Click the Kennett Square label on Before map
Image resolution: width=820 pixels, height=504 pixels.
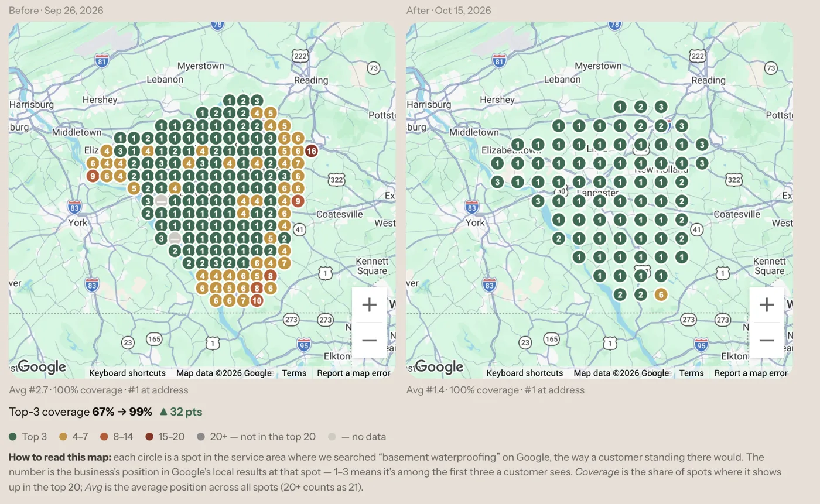pyautogui.click(x=372, y=266)
